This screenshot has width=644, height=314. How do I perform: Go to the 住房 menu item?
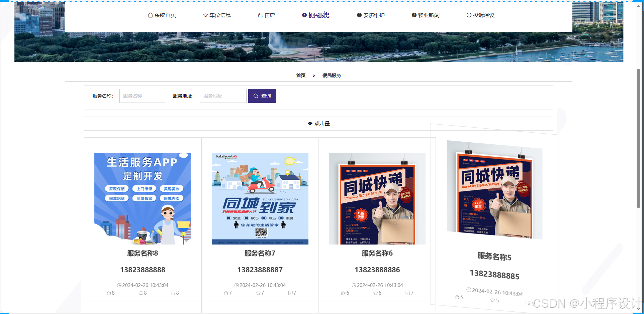pos(266,15)
